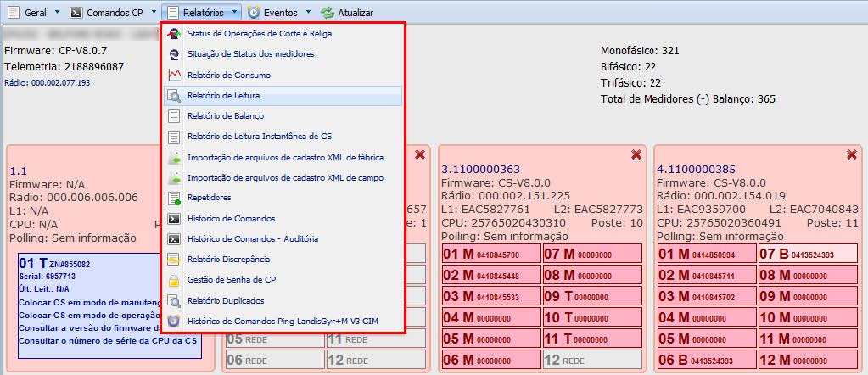The width and height of the screenshot is (868, 375).
Task: Select meter slot 01 M 0410845700
Action: click(x=490, y=254)
